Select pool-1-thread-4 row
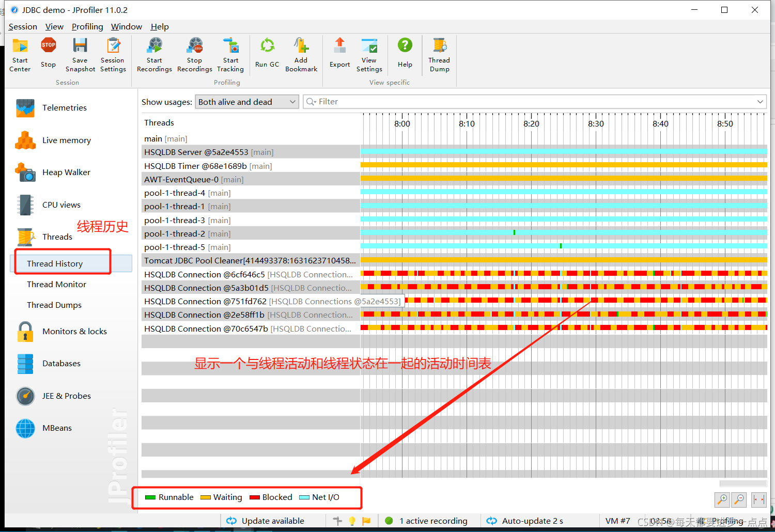The width and height of the screenshot is (775, 532). pyautogui.click(x=251, y=193)
